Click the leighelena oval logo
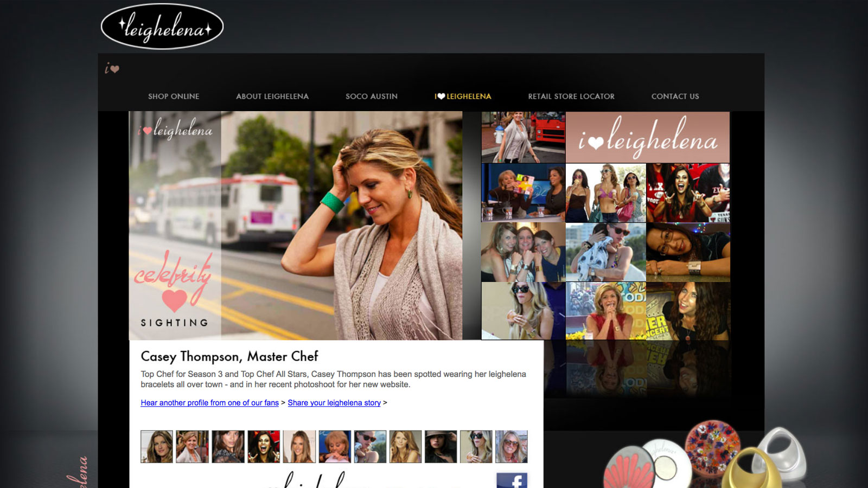Screen dimensions: 868x488 click(x=162, y=27)
